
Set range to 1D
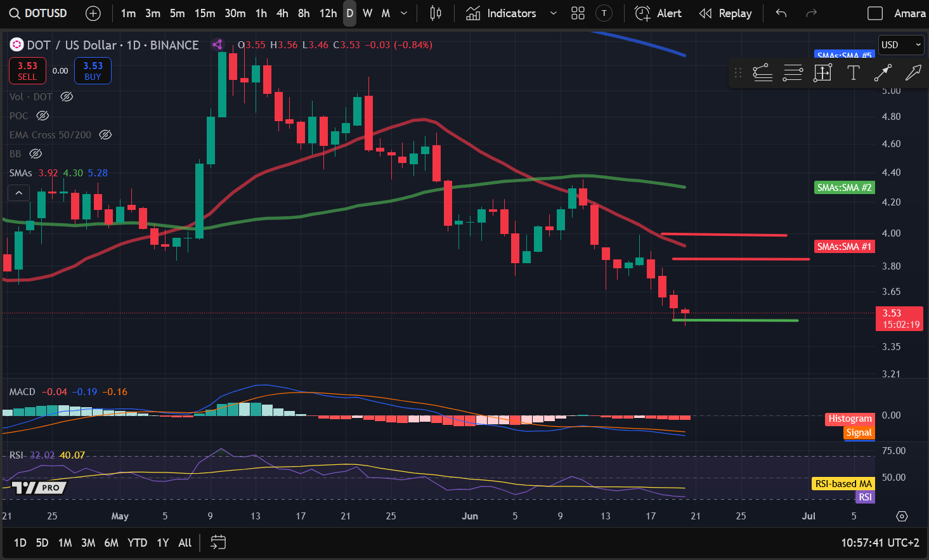(20, 543)
